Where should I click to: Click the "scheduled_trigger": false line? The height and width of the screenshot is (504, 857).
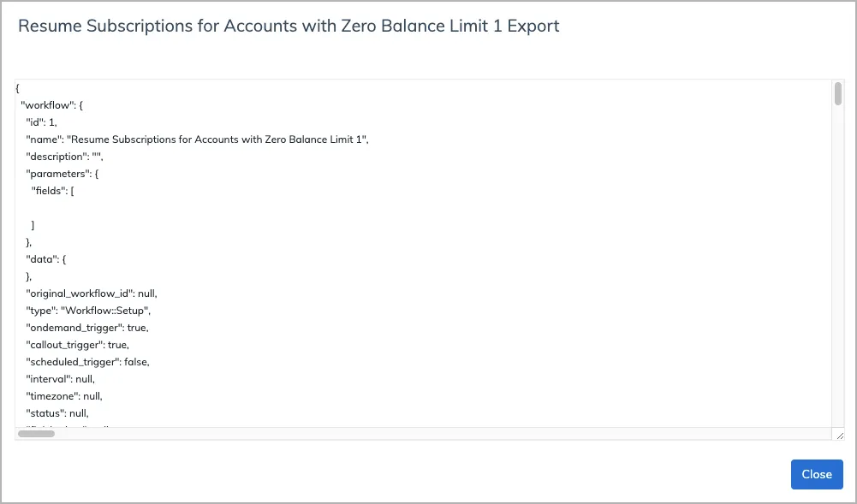coord(87,361)
